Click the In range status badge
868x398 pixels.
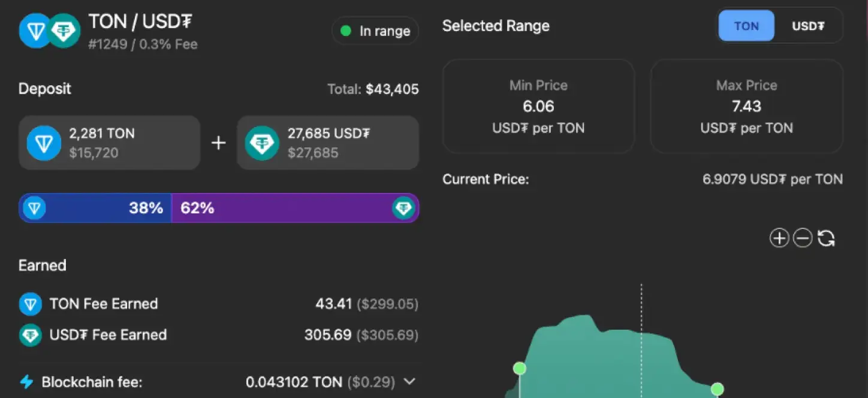375,31
